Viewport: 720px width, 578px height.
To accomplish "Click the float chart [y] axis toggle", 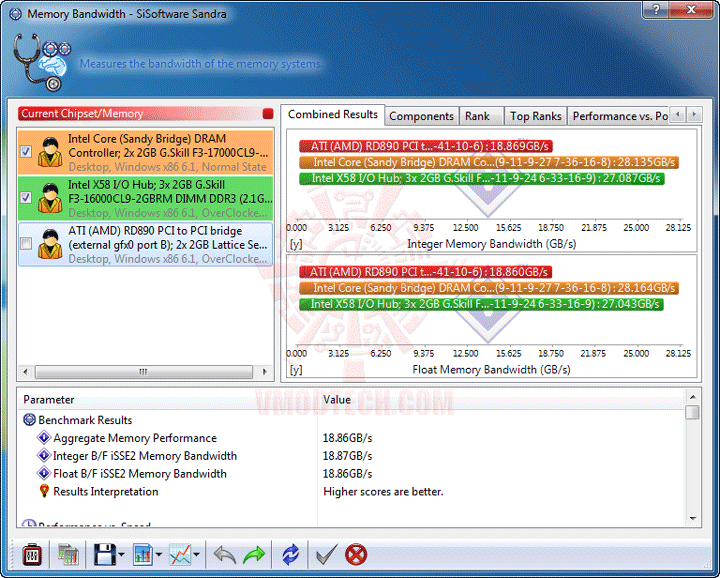I will pos(296,370).
